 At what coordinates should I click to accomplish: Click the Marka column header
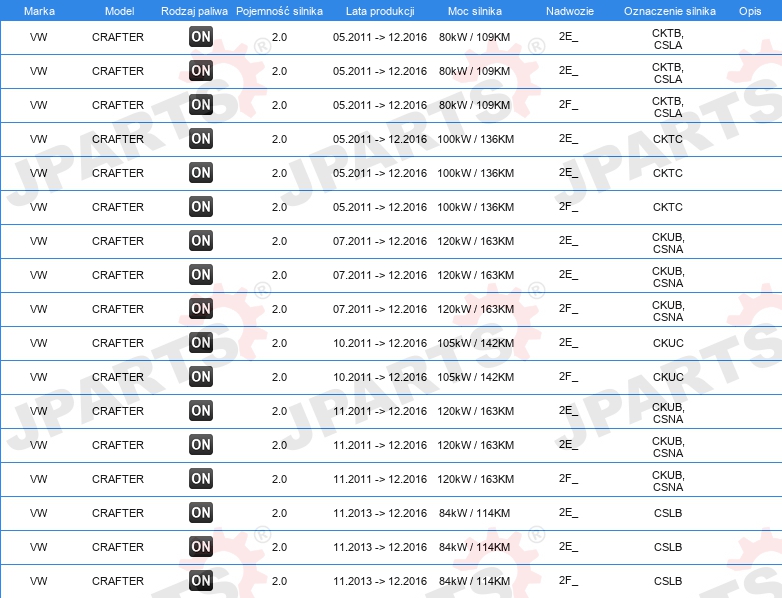(39, 11)
